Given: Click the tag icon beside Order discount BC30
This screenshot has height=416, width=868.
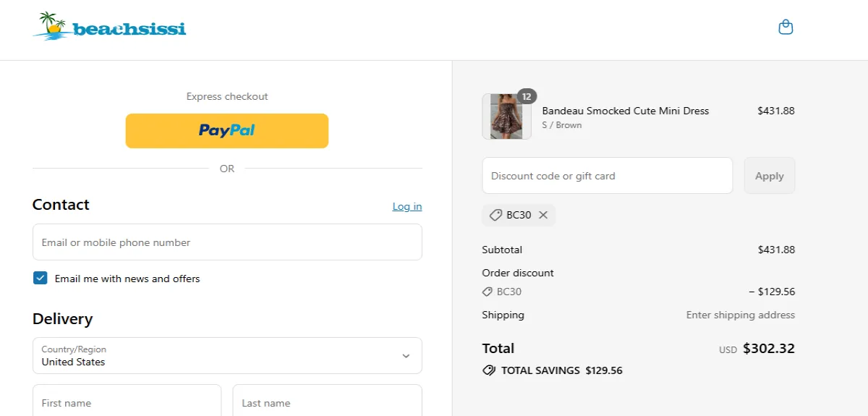Looking at the screenshot, I should (x=488, y=292).
